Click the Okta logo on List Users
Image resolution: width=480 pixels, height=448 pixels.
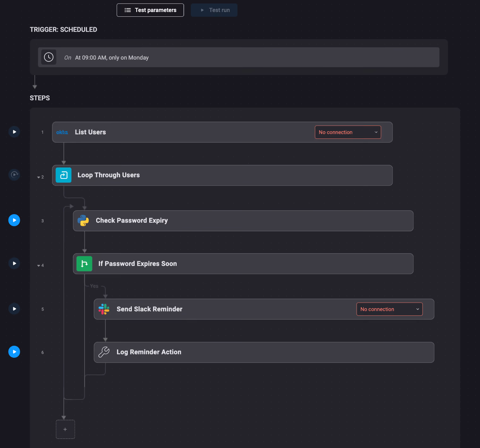click(62, 132)
